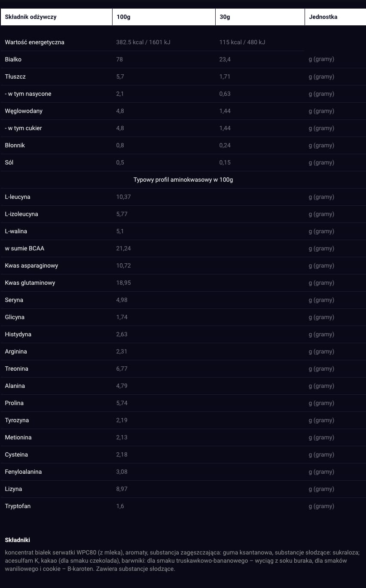Select the Wartość energetyczna row label
366x588 pixels.
[x=35, y=42]
